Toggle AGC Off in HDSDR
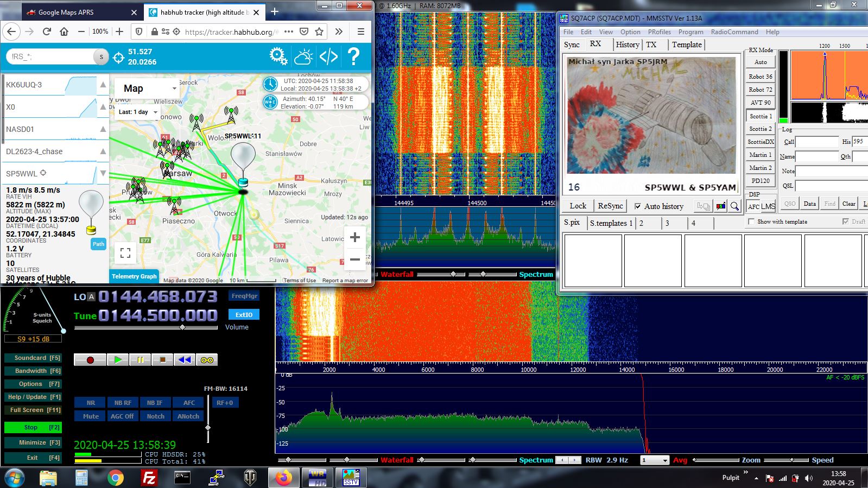Image resolution: width=868 pixels, height=488 pixels. [x=122, y=416]
